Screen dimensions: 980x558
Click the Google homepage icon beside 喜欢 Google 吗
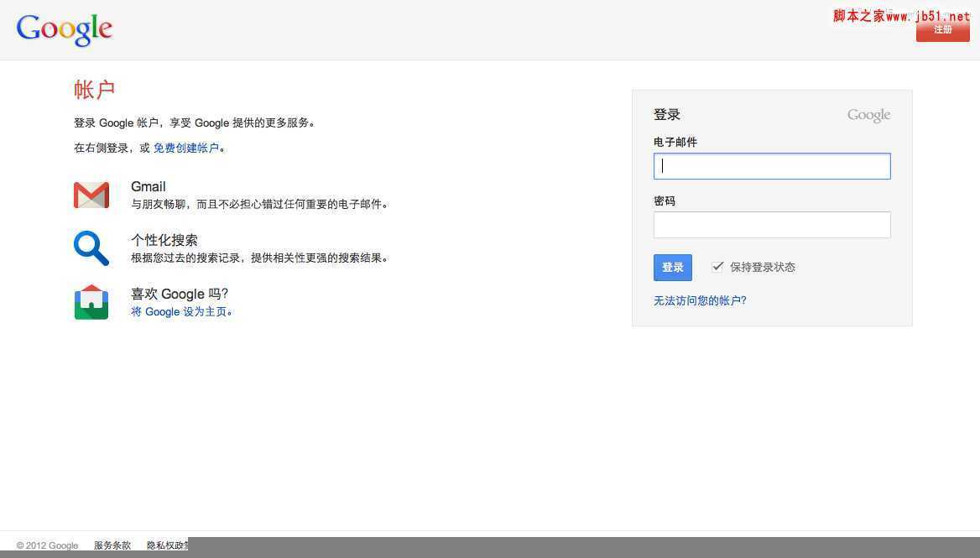pyautogui.click(x=91, y=302)
